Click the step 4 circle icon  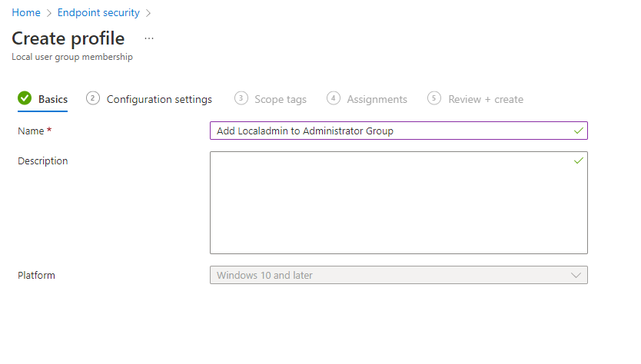(x=334, y=98)
